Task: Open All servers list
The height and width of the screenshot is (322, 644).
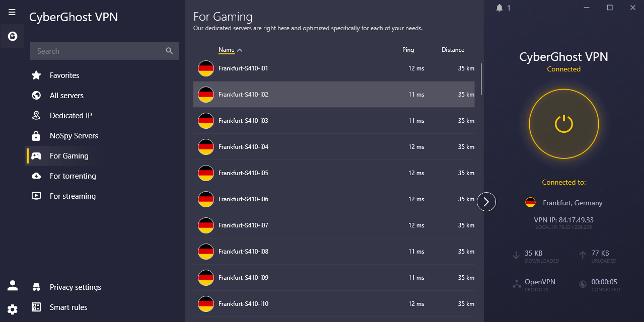Action: click(66, 96)
